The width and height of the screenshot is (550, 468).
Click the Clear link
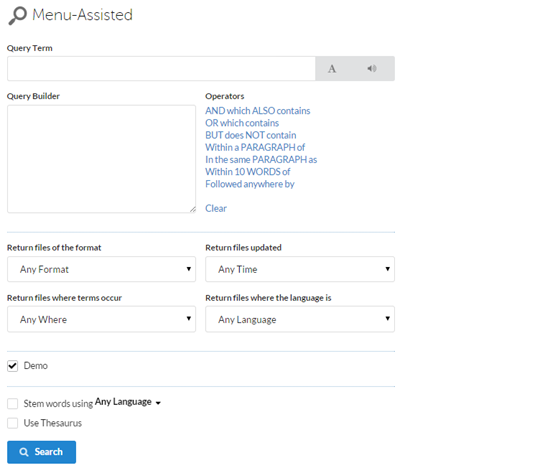pyautogui.click(x=216, y=208)
